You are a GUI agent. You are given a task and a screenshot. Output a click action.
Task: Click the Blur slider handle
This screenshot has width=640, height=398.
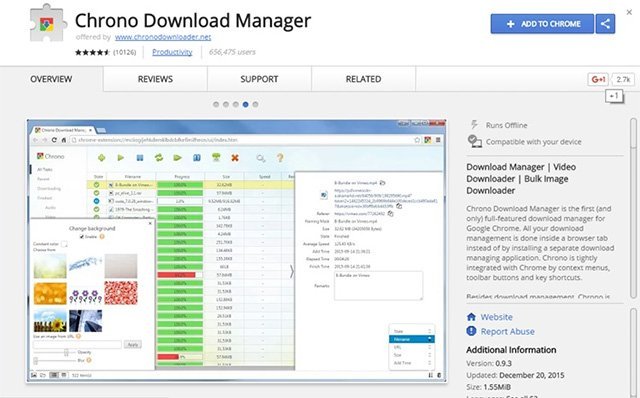tap(36, 360)
